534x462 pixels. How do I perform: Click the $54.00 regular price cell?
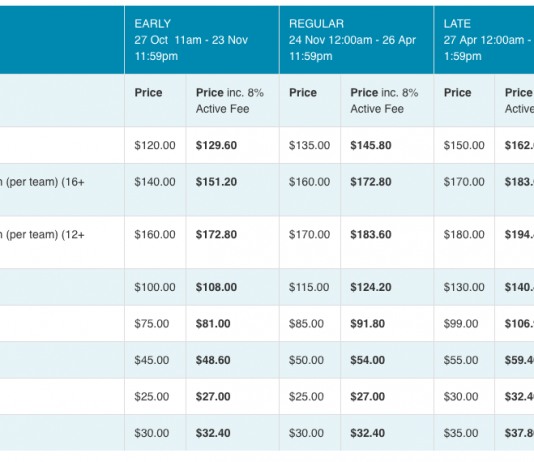point(368,360)
